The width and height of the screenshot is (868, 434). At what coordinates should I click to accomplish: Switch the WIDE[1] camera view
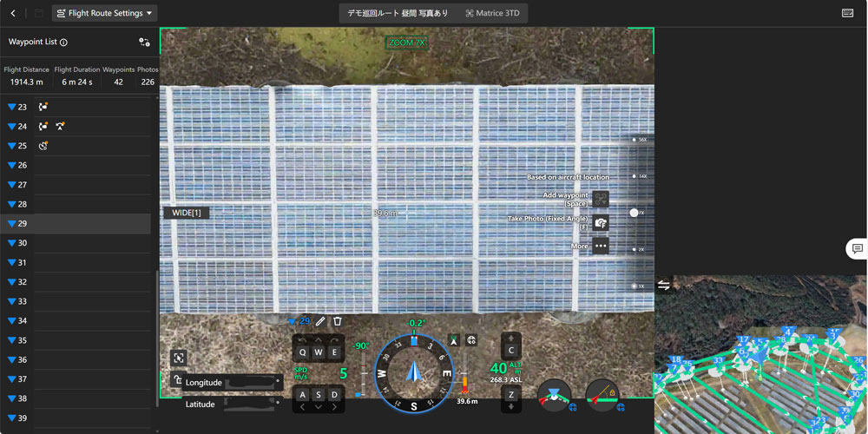187,214
